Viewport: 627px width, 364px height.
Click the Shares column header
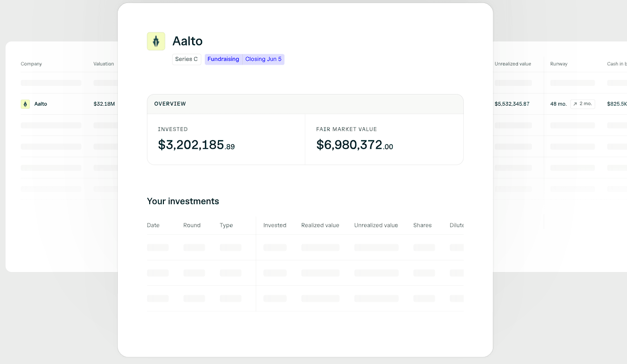tap(422, 225)
